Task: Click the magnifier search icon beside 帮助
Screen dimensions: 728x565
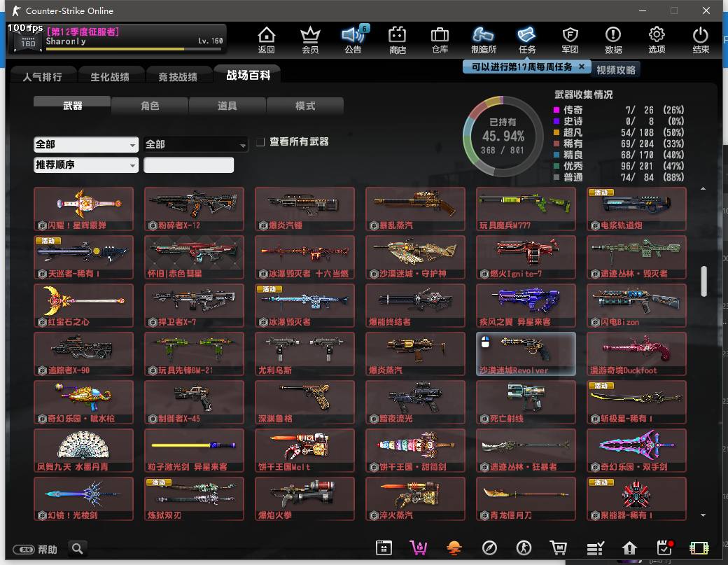Action: coord(78,548)
